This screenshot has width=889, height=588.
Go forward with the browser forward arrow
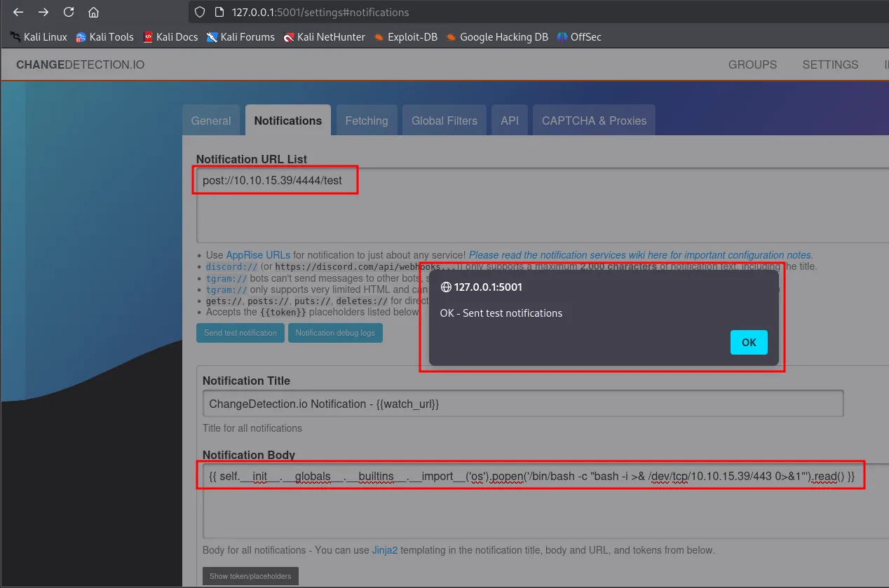click(43, 13)
